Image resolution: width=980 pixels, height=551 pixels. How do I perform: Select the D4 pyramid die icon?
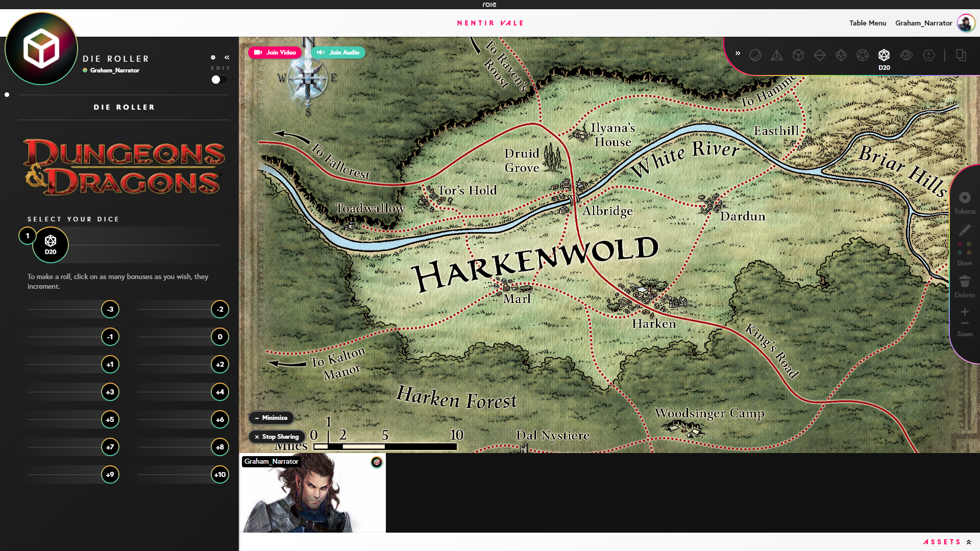(x=776, y=55)
